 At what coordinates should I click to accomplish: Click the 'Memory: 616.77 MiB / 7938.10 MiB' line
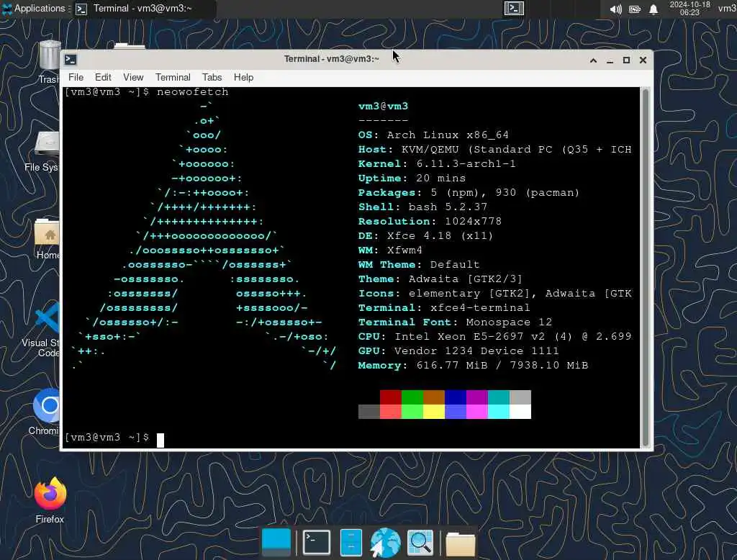click(x=473, y=366)
